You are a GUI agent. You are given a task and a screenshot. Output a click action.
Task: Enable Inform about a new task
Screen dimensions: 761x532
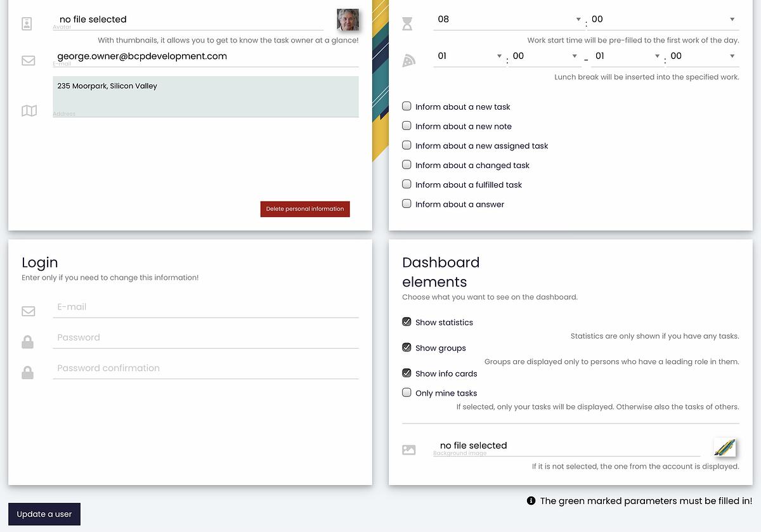click(x=407, y=107)
